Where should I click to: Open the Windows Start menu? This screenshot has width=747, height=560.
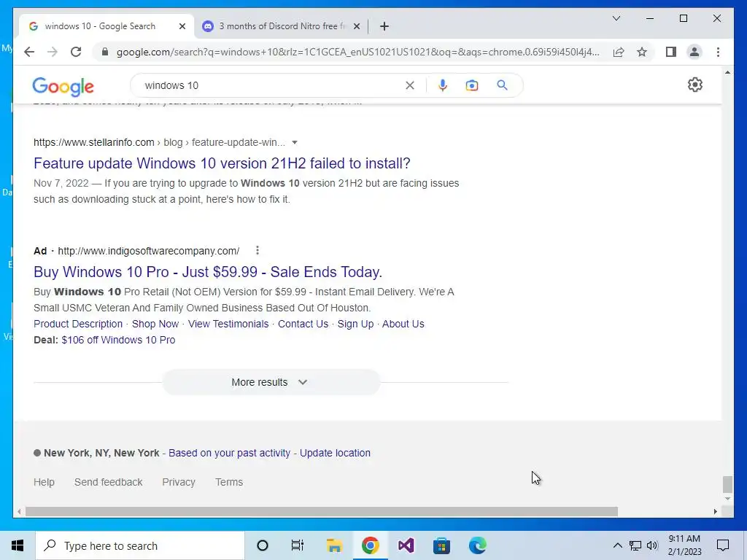coord(18,545)
